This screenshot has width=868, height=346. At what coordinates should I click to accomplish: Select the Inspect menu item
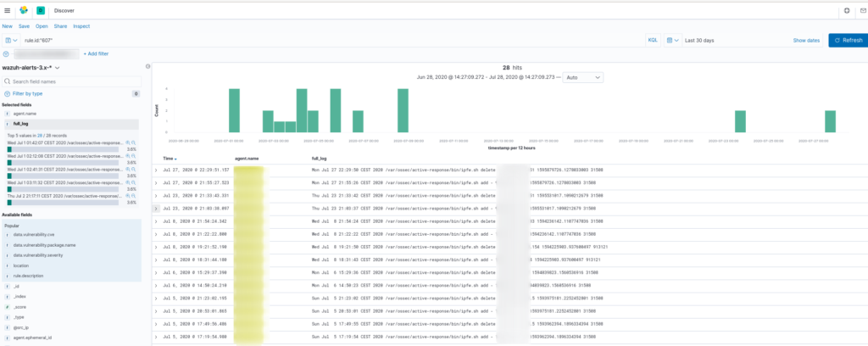tap(81, 26)
